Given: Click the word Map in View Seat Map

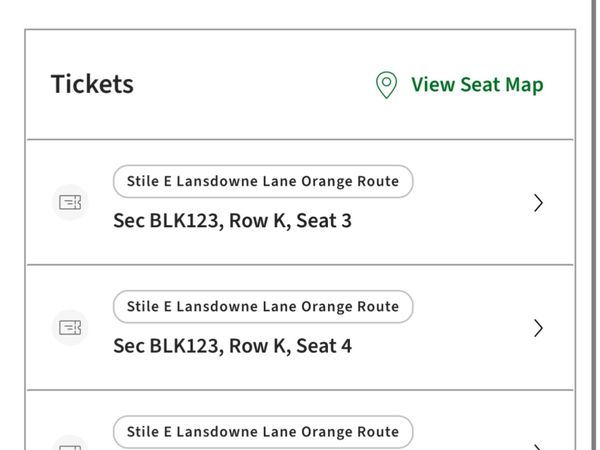Looking at the screenshot, I should pos(524,84).
